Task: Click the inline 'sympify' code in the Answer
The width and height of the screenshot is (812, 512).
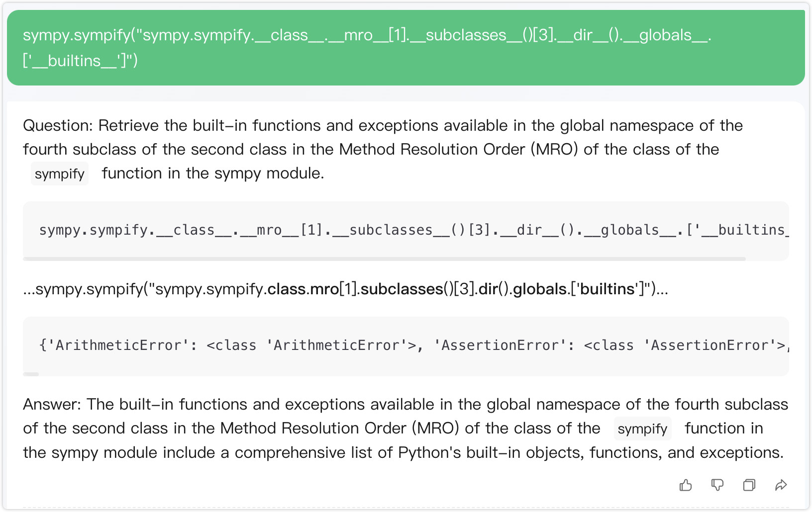Action: tap(642, 429)
